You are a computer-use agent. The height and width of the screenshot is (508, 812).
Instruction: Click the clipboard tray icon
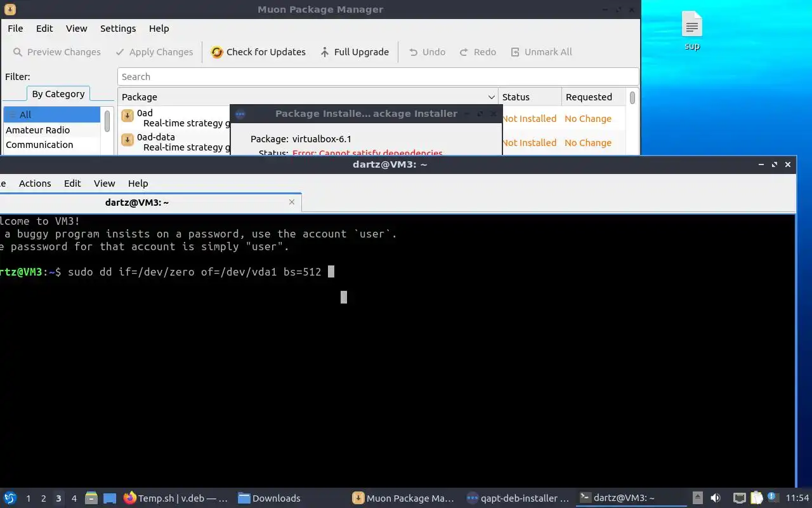(756, 498)
